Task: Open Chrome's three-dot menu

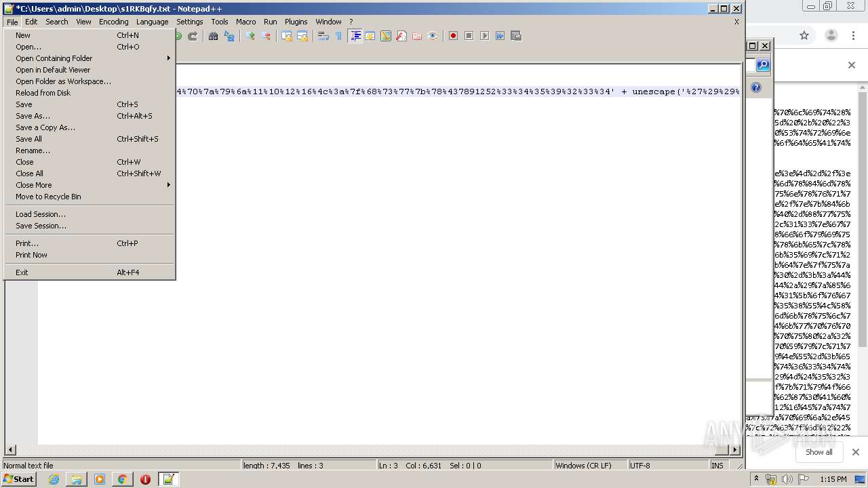Action: (852, 36)
